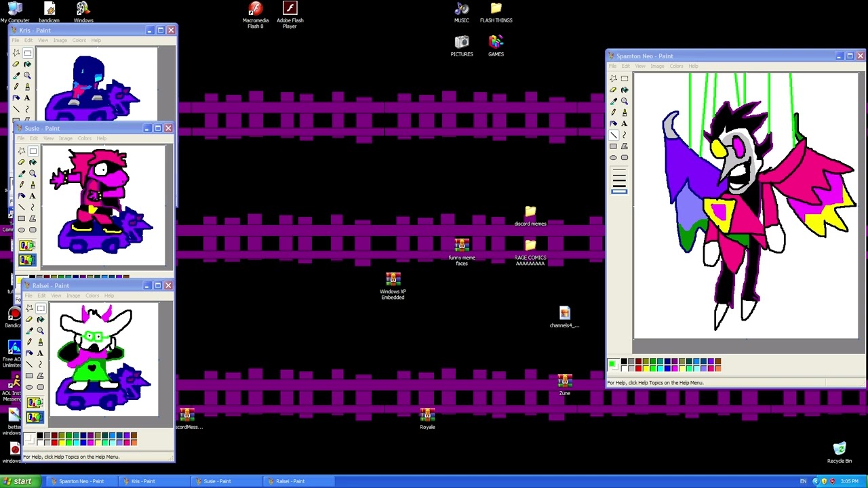Open the Edit menu in Ralsei Paint
868x488 pixels.
pyautogui.click(x=41, y=296)
